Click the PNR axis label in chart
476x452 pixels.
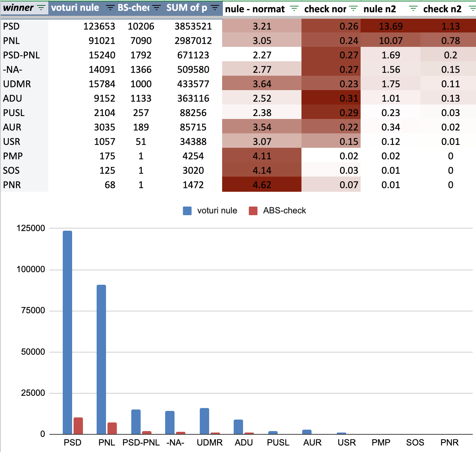(449, 443)
